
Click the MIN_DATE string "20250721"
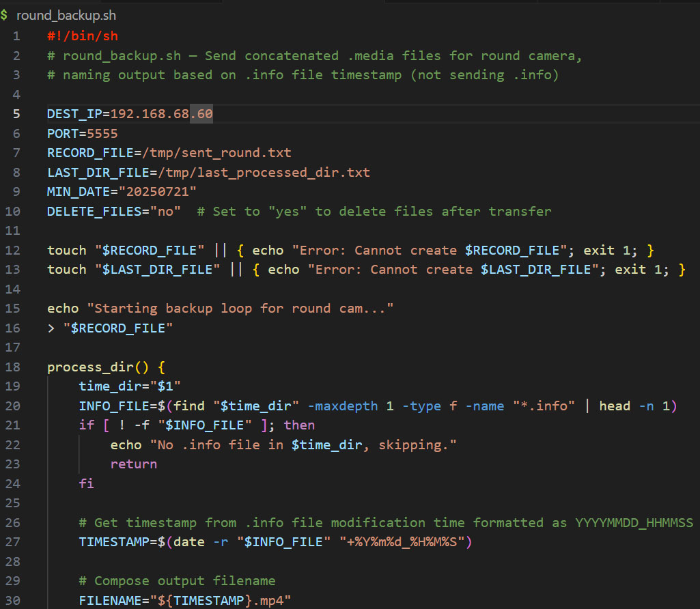tap(157, 192)
